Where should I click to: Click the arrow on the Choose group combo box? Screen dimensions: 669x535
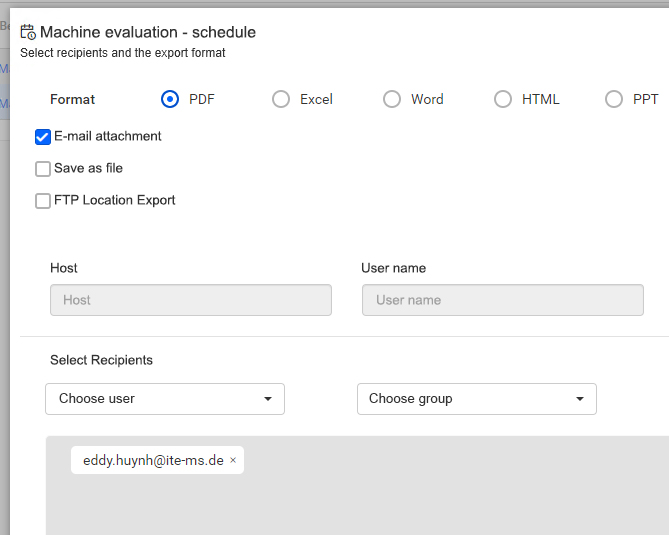(x=579, y=399)
